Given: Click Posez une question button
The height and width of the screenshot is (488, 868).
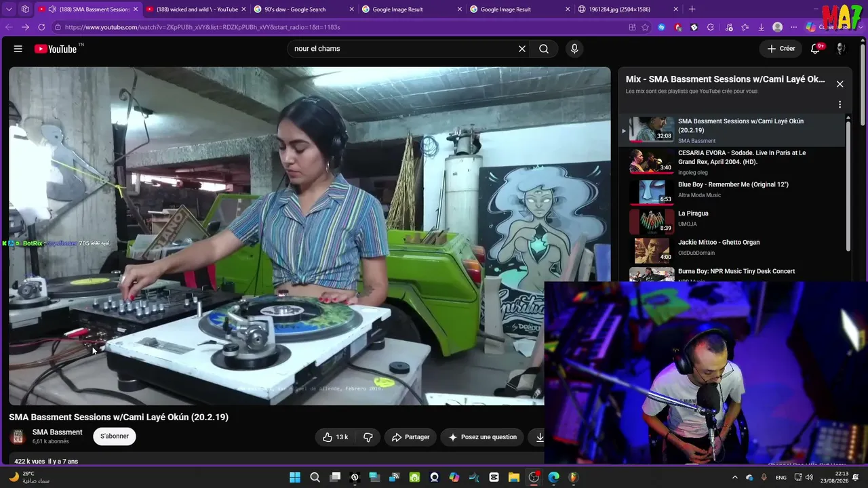Looking at the screenshot, I should tap(482, 437).
